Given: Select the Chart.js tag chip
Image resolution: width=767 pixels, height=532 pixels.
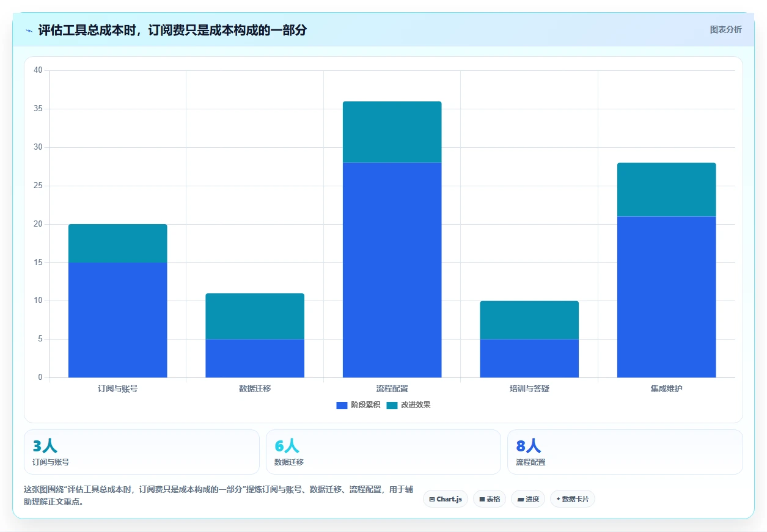Looking at the screenshot, I should coord(446,499).
